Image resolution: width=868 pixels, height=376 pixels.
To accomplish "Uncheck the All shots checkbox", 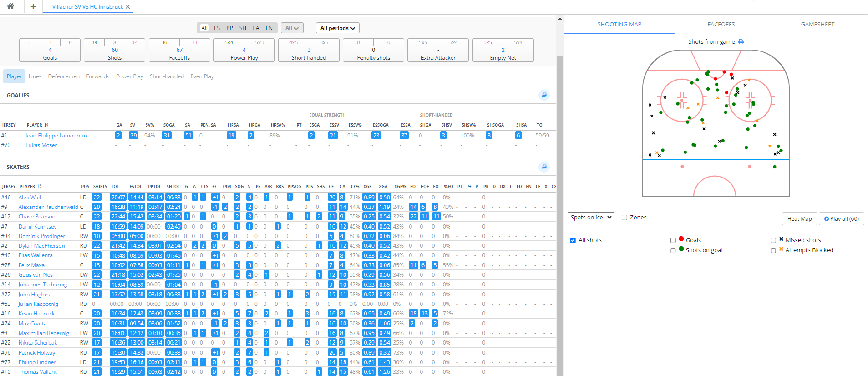I will (x=573, y=240).
